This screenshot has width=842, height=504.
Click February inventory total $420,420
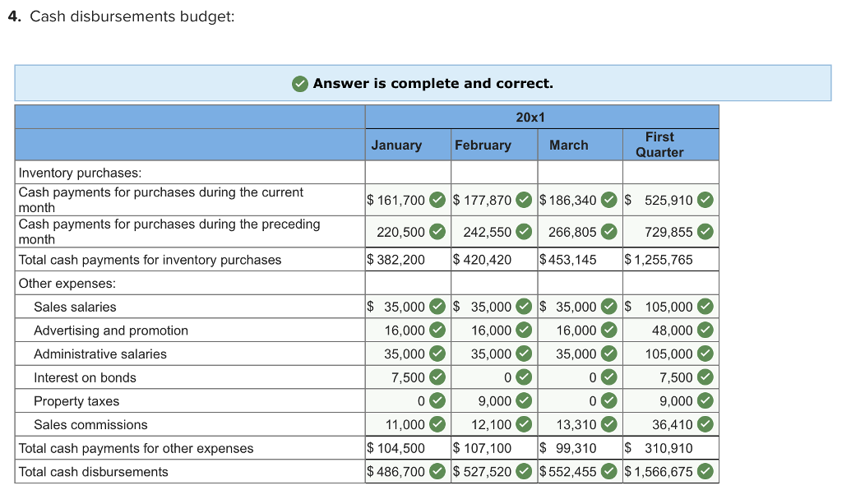[x=482, y=260]
